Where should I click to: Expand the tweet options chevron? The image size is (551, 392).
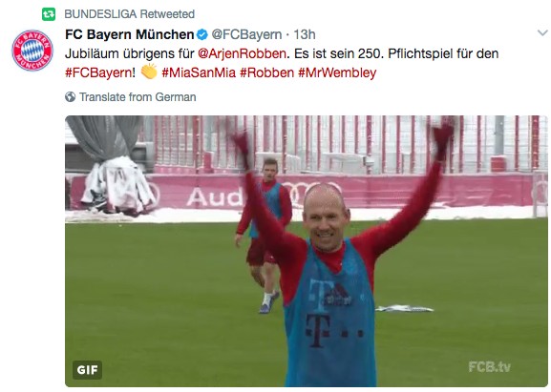click(542, 33)
